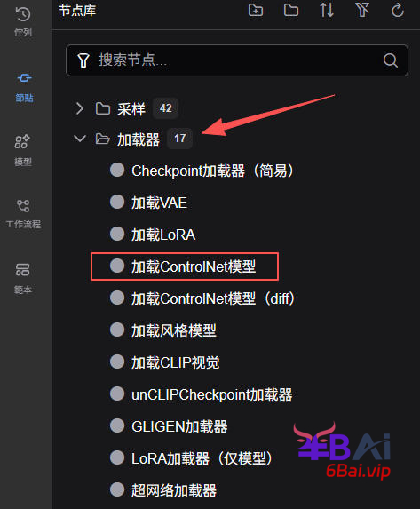Click the new folder plus icon
The image size is (420, 509).
tap(256, 11)
